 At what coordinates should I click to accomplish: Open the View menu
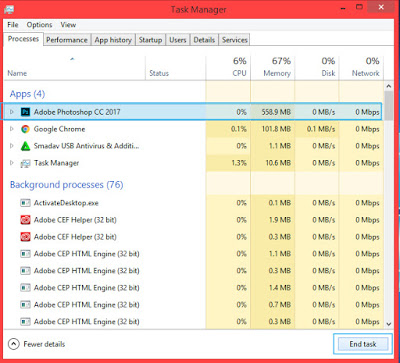point(68,25)
